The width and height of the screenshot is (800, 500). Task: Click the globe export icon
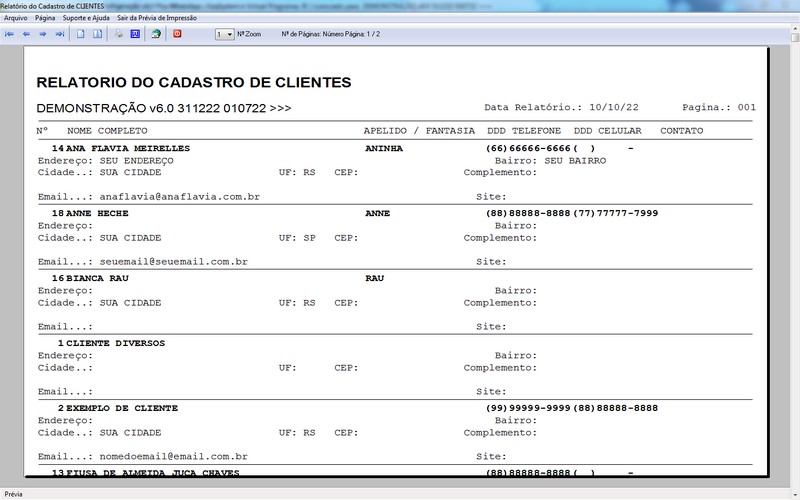(156, 34)
